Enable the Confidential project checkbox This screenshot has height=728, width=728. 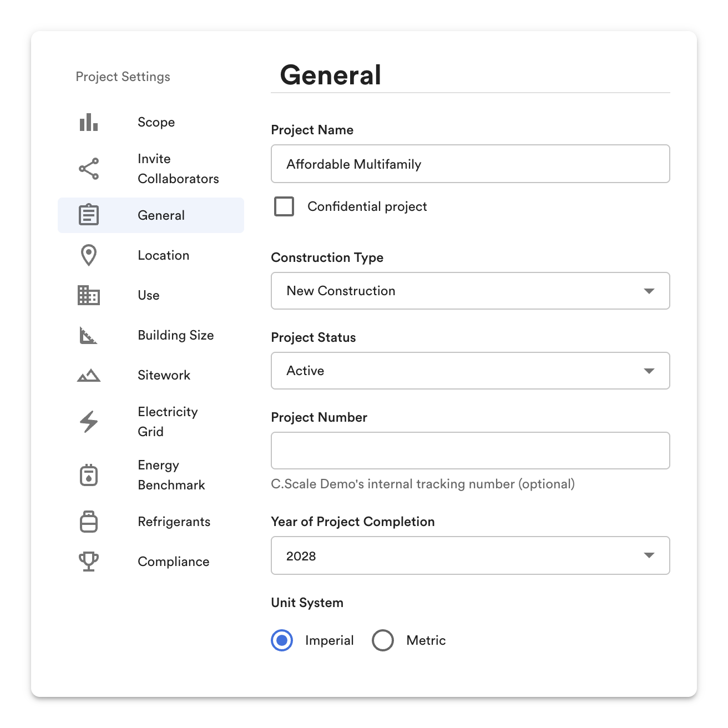coord(284,206)
